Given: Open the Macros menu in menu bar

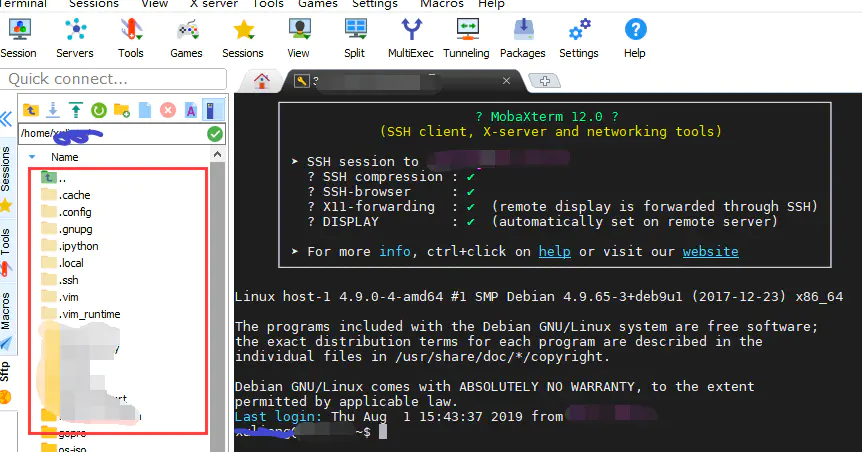Looking at the screenshot, I should [x=441, y=4].
